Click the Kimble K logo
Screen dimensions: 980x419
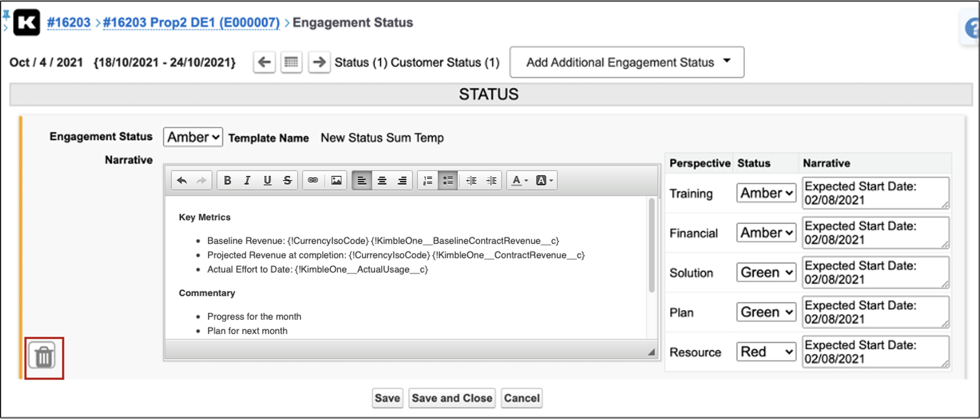(27, 22)
